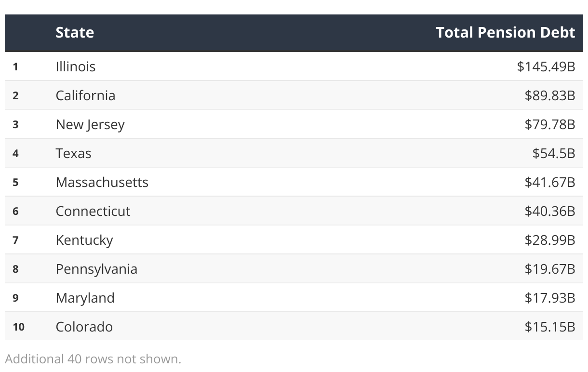Image resolution: width=588 pixels, height=372 pixels.
Task: Select Maryland in the table
Action: (85, 298)
